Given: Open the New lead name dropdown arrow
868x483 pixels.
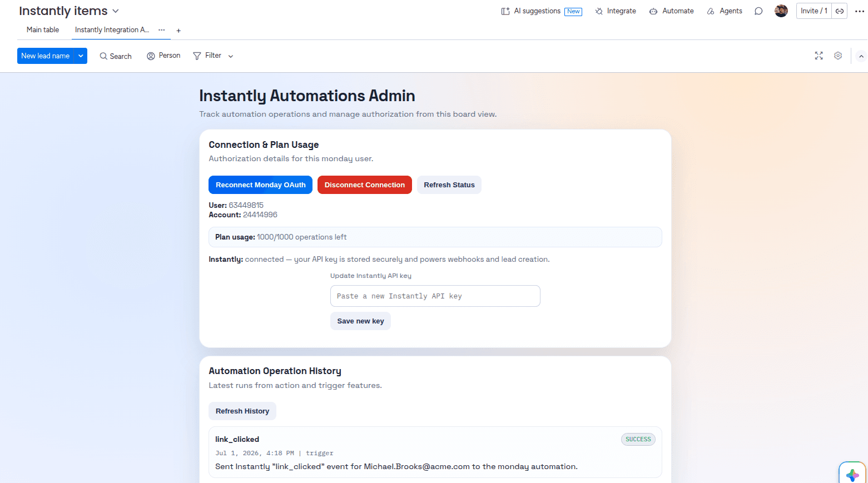Looking at the screenshot, I should (81, 56).
